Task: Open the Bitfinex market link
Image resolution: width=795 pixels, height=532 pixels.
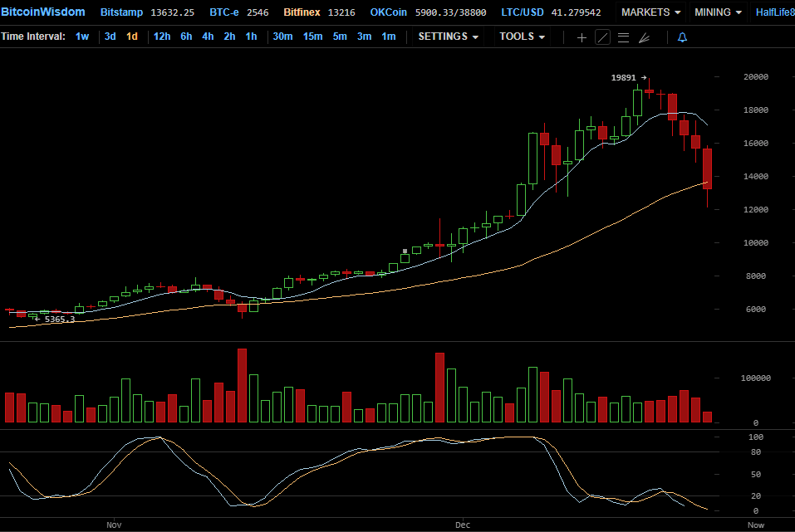Action: click(x=302, y=12)
